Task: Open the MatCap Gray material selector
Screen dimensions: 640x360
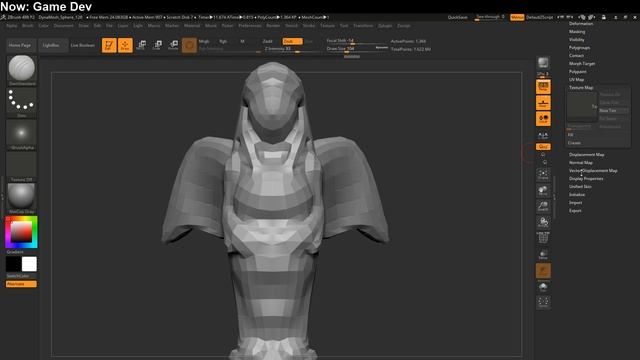Action: point(21,197)
